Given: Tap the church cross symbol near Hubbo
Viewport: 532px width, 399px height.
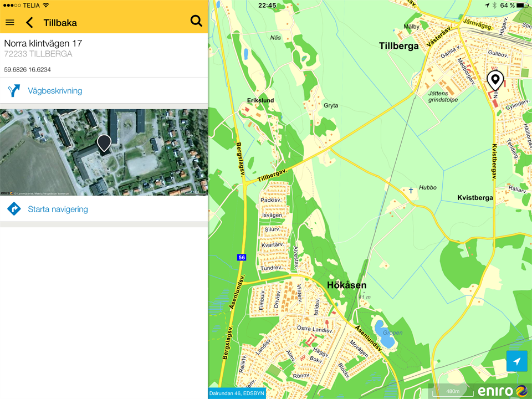Looking at the screenshot, I should tap(411, 191).
